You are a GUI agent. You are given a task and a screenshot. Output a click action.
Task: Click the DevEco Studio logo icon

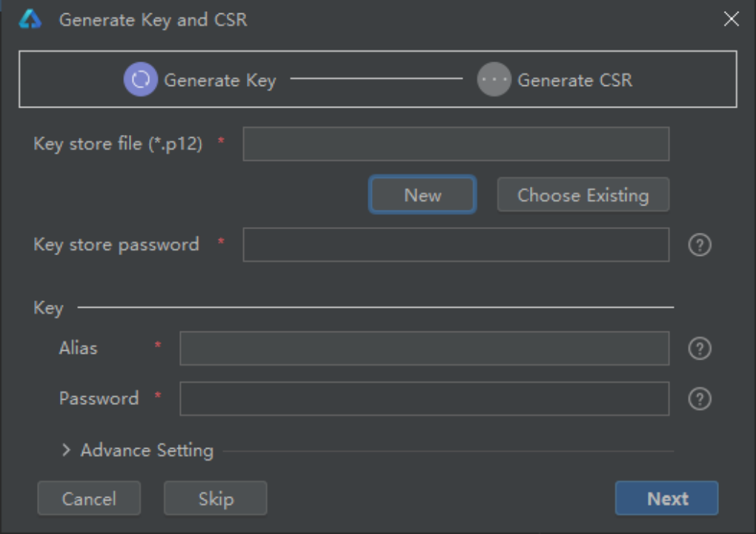click(30, 19)
